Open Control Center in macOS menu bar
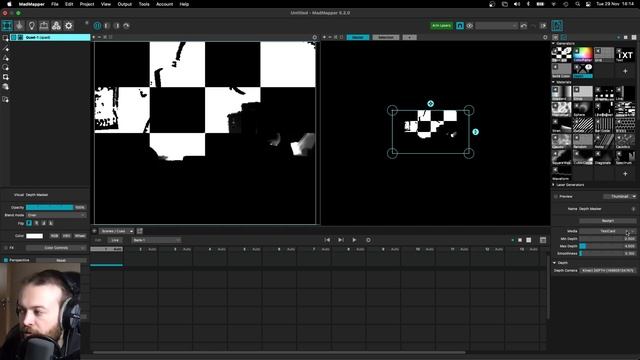Image resolution: width=640 pixels, height=360 pixels. pyautogui.click(x=588, y=4)
